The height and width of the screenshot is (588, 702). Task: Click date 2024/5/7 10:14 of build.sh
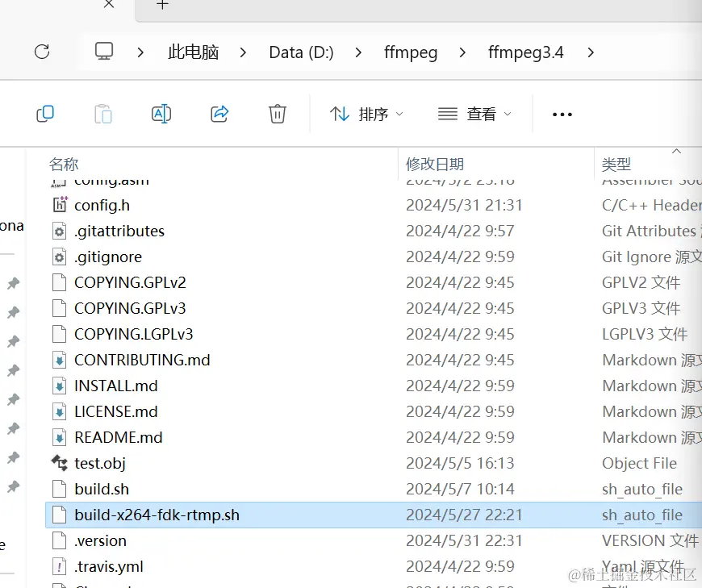460,490
